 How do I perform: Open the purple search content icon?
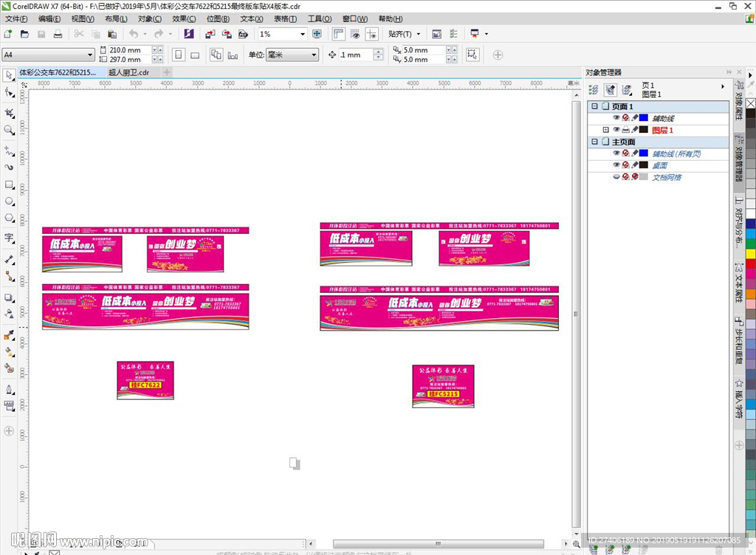(x=189, y=34)
